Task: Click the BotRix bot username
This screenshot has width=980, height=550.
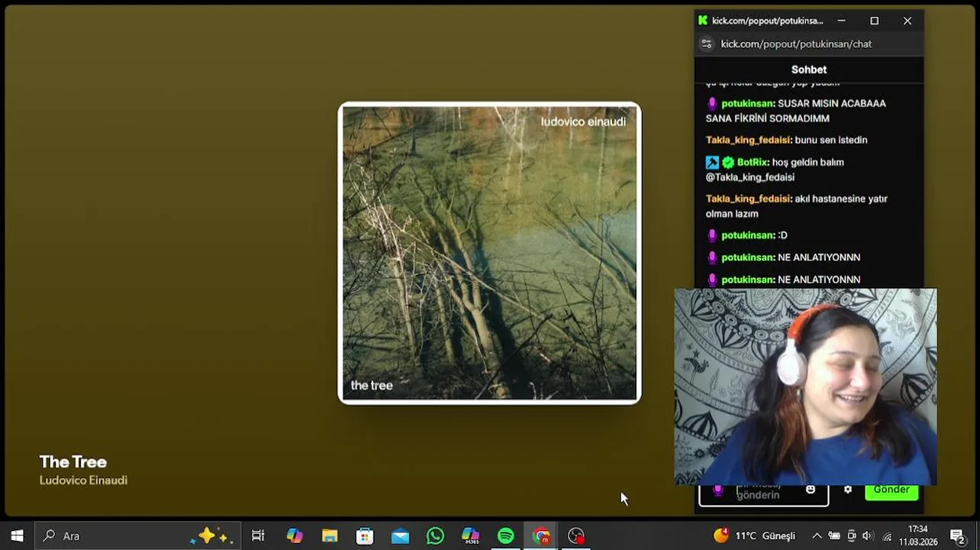Action: (753, 162)
